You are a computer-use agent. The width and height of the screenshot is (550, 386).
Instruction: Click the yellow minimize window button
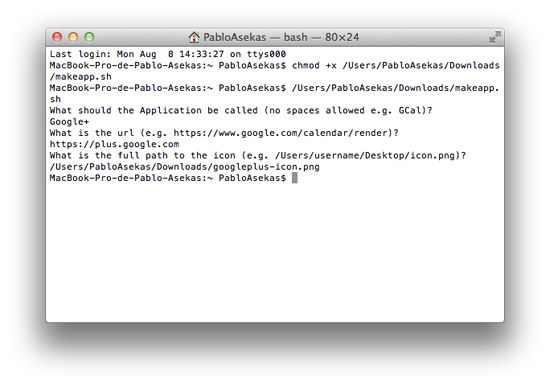point(73,37)
